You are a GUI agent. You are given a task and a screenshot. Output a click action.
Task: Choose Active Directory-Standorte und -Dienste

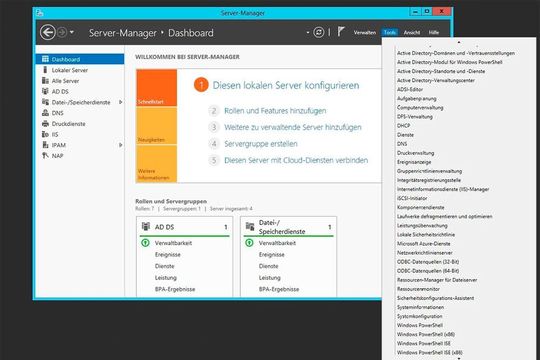(x=441, y=71)
